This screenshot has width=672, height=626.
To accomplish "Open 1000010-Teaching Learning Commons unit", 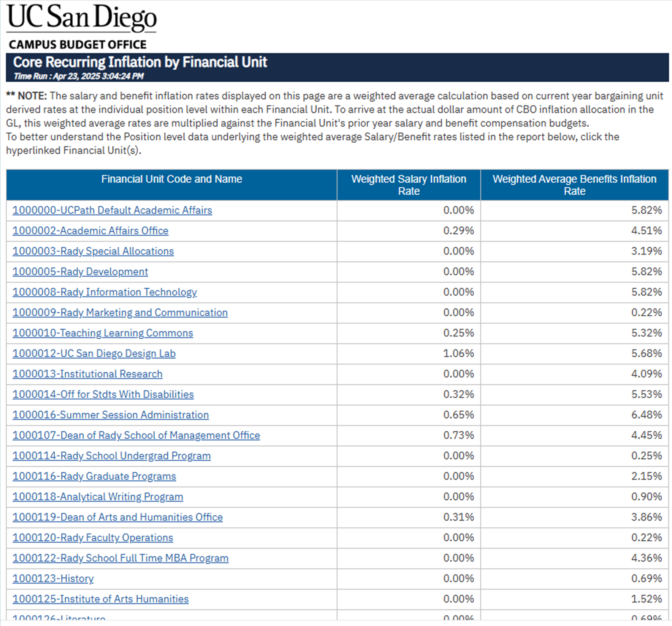I will pyautogui.click(x=103, y=333).
